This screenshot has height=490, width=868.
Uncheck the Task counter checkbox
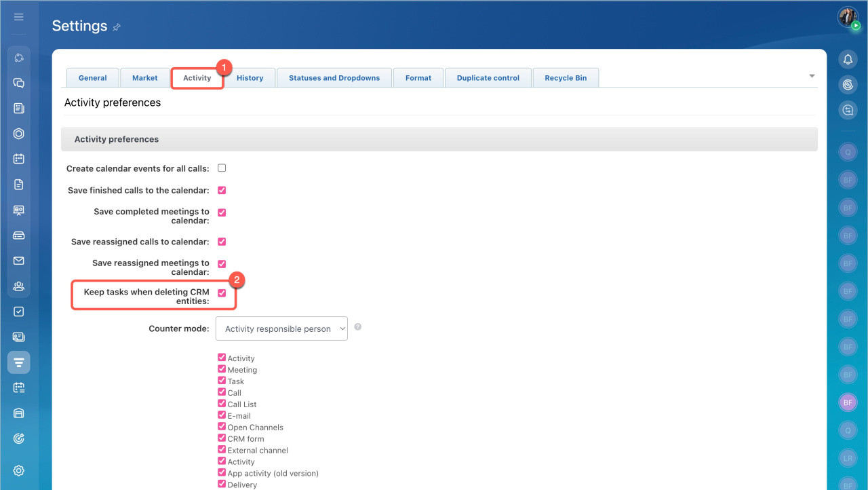coord(222,381)
